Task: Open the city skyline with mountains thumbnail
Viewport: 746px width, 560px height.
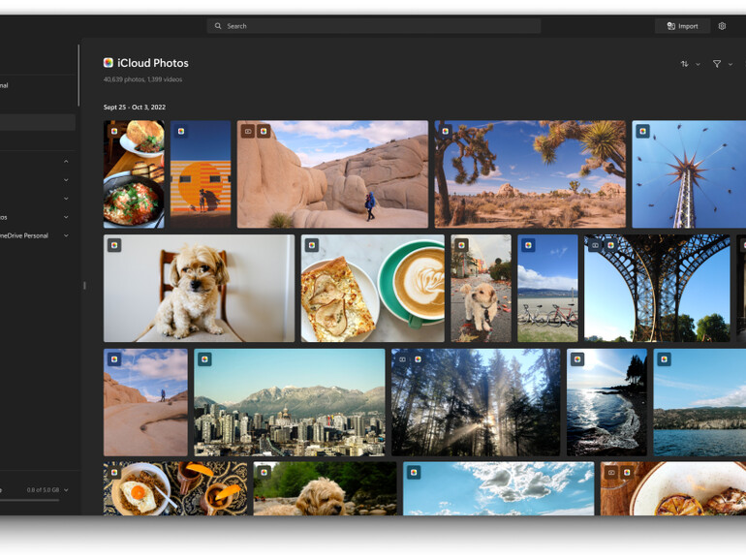Action: tap(290, 402)
